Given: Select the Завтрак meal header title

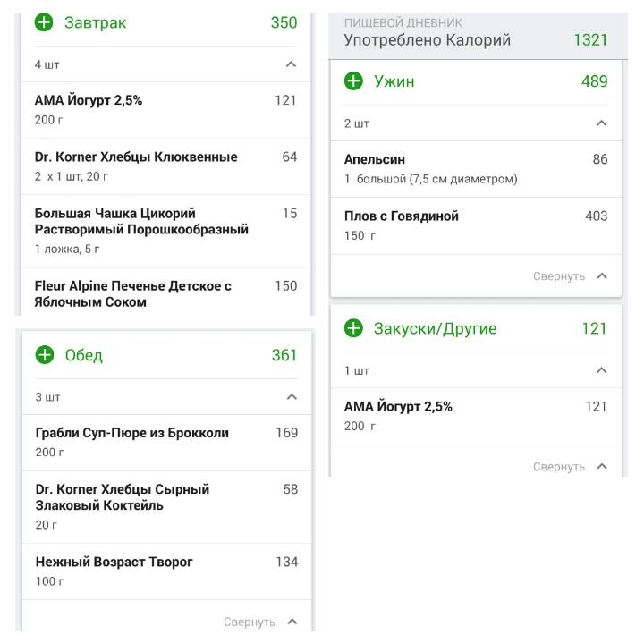Looking at the screenshot, I should (x=96, y=22).
